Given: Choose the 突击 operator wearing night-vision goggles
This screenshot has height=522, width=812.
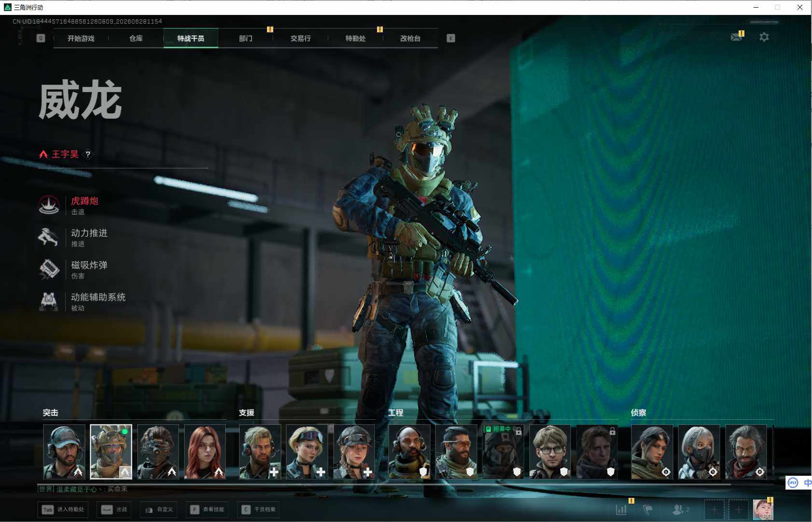Looking at the screenshot, I should [x=158, y=452].
